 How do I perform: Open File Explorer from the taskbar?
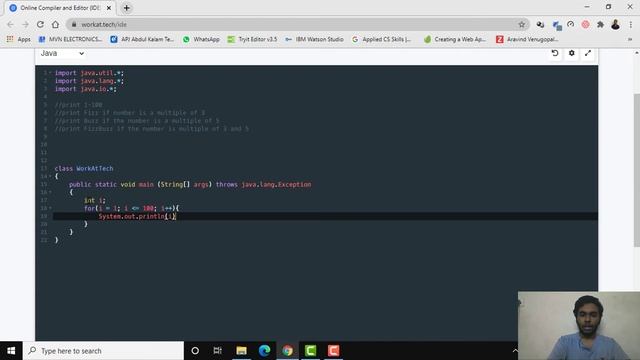coord(241,351)
